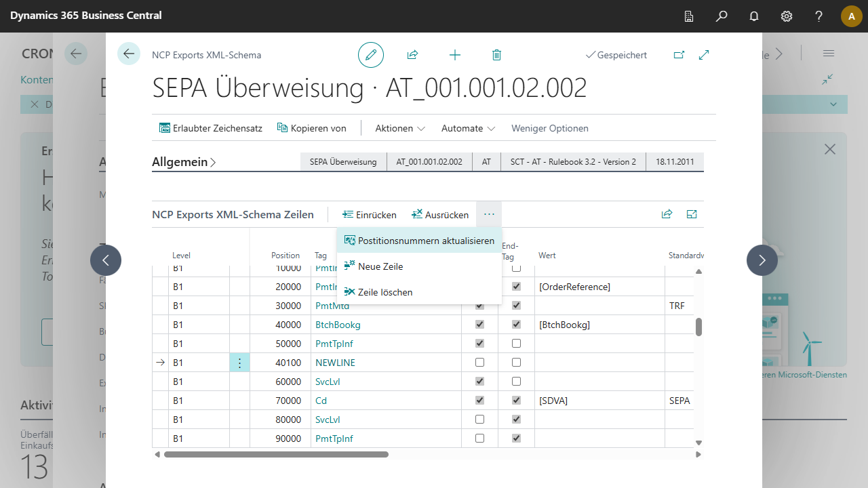This screenshot has width=868, height=488.
Task: Click the trash delete icon
Action: click(496, 55)
